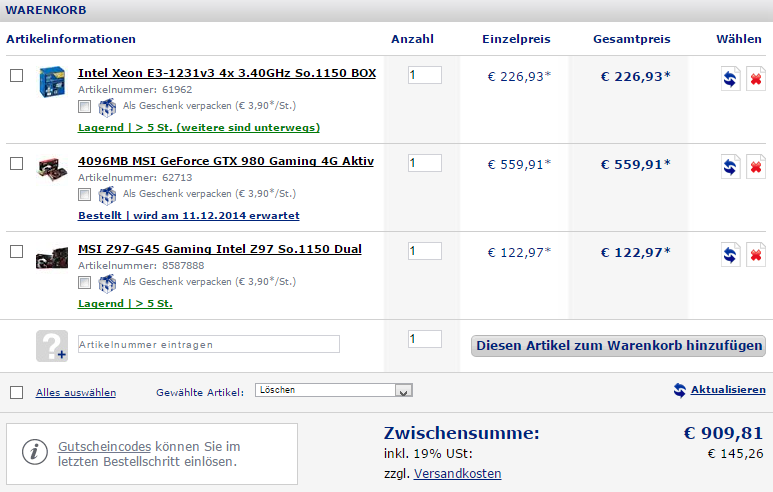The height and width of the screenshot is (492, 773).
Task: Select the MSI GeForce GTX 980 row checkbox
Action: (17, 163)
